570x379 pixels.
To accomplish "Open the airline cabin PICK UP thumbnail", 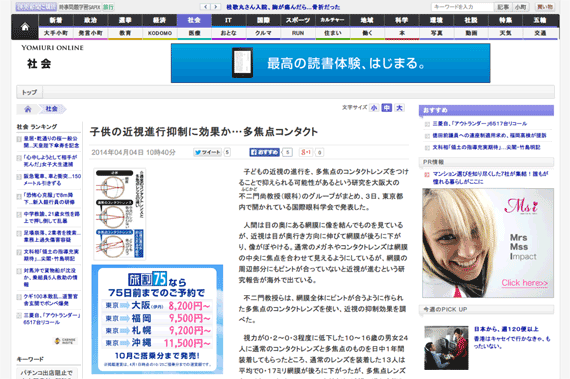I will tap(446, 348).
